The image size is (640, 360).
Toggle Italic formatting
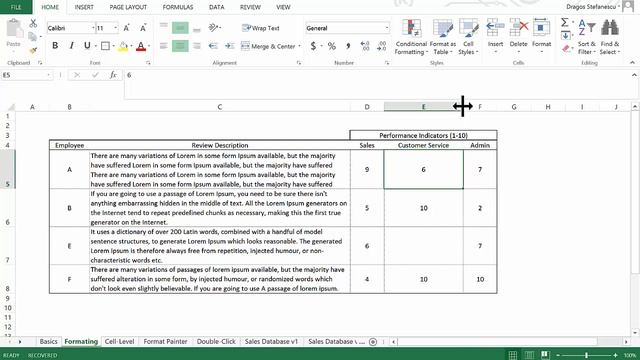click(x=71, y=46)
